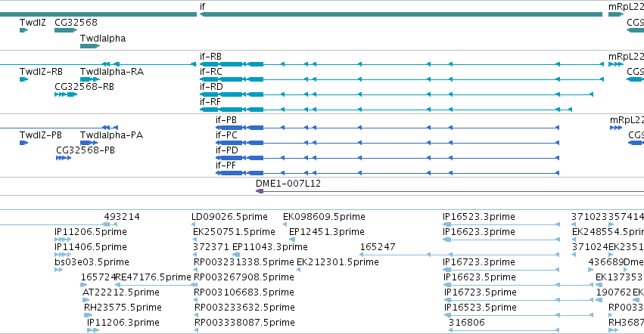Image resolution: width=644 pixels, height=334 pixels.
Task: Select the EK098609.5prime EST
Action: click(285, 224)
